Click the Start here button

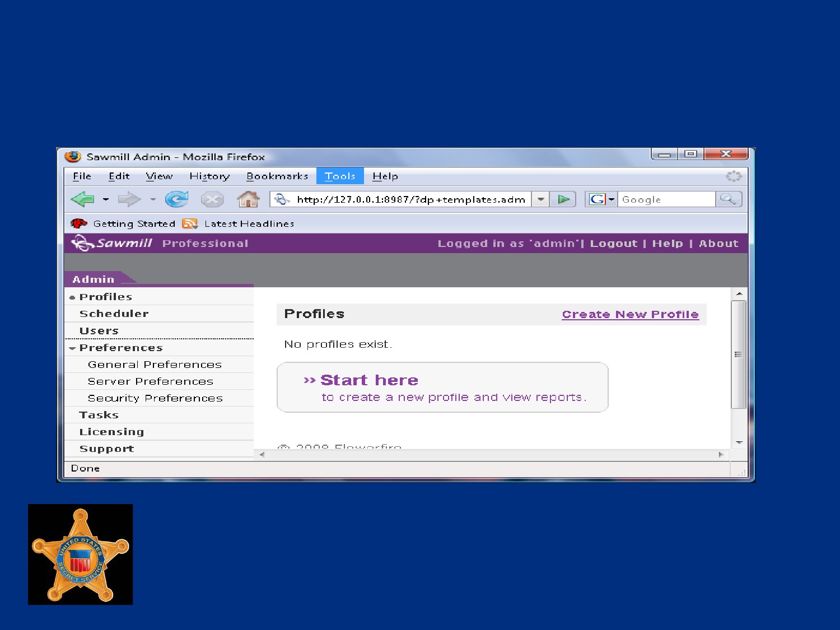click(442, 388)
